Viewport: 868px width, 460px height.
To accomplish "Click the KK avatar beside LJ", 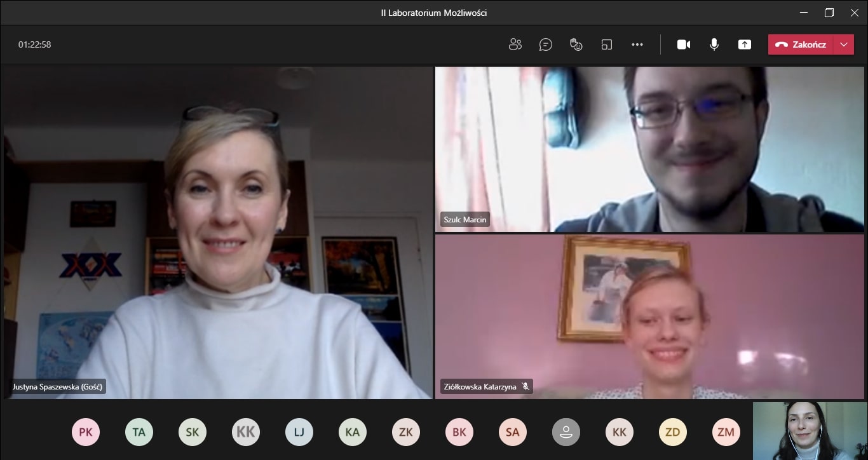I will coord(246,433).
